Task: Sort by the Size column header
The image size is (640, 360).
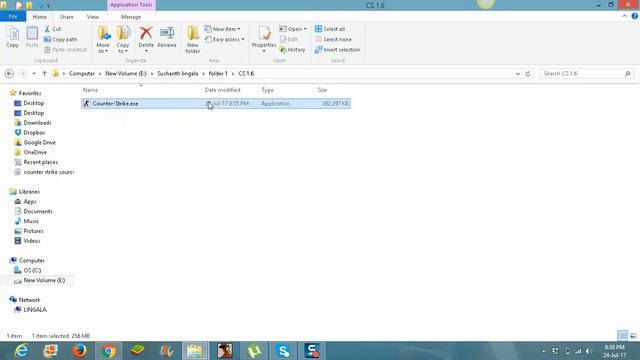Action: tap(333, 90)
